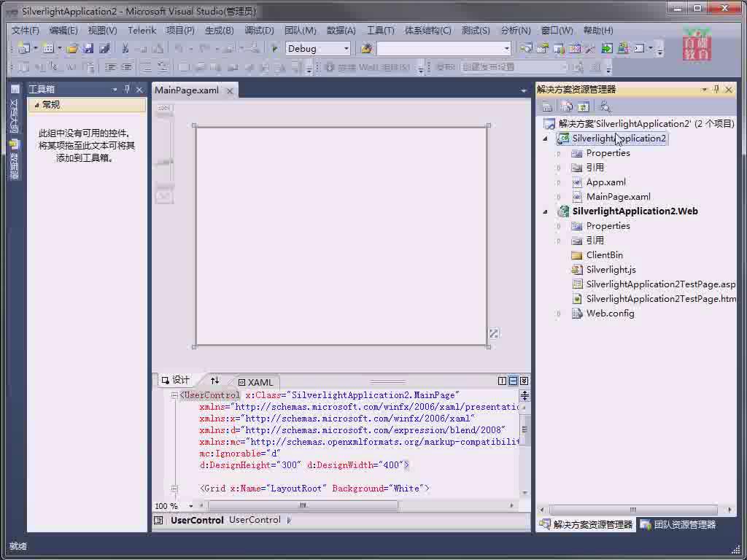Viewport: 747px width, 560px height.
Task: Click the Save All toolbar icon
Action: click(104, 48)
